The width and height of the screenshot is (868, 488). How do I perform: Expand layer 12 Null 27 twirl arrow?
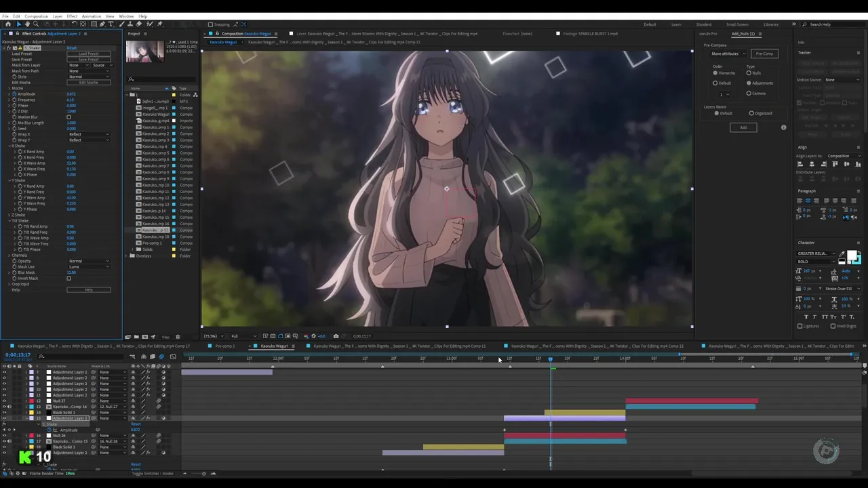coord(26,401)
